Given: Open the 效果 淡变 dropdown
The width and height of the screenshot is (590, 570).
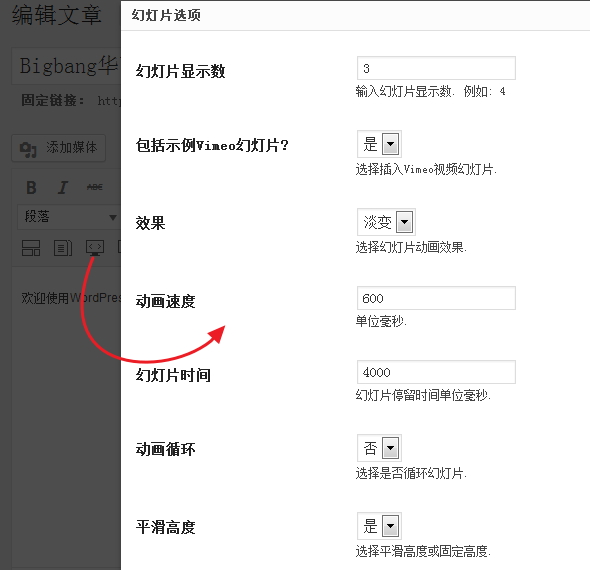Looking at the screenshot, I should click(x=386, y=222).
